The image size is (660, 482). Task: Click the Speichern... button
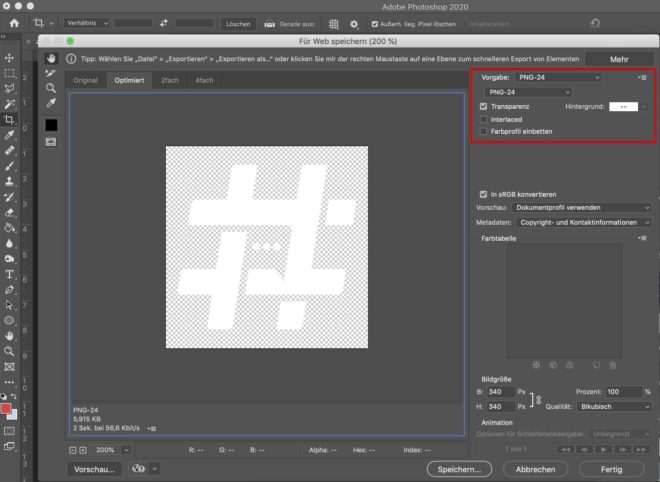point(459,469)
